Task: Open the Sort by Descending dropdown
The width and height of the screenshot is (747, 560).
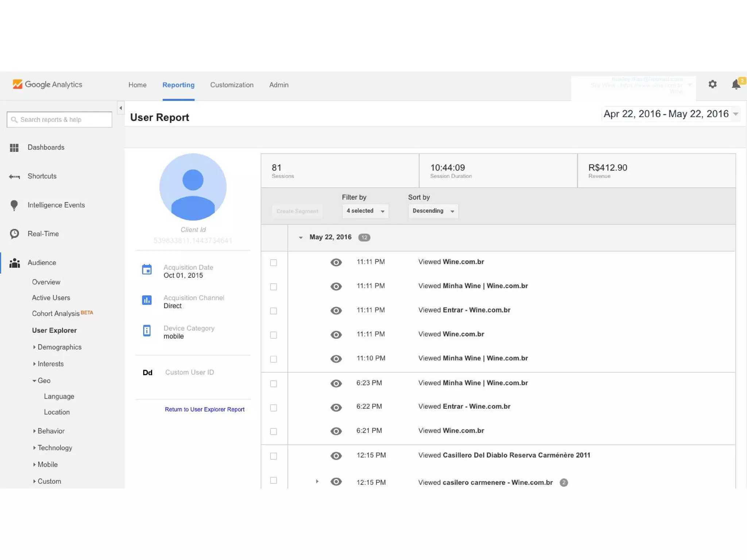Action: point(433,211)
